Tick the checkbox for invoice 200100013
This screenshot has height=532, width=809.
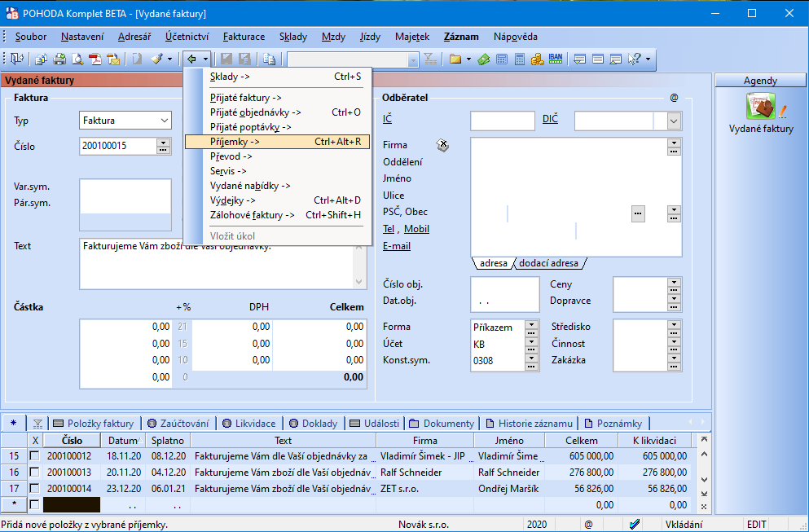point(34,473)
